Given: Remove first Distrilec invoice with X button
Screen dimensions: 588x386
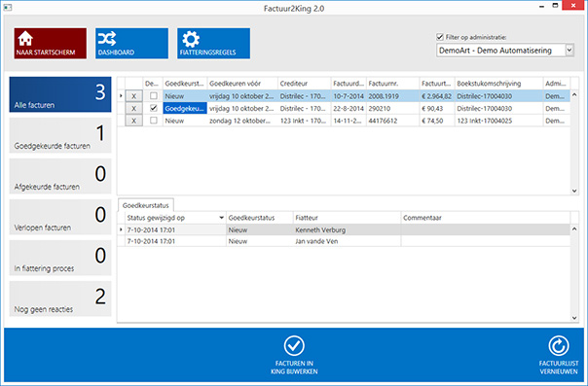Looking at the screenshot, I should click(134, 96).
